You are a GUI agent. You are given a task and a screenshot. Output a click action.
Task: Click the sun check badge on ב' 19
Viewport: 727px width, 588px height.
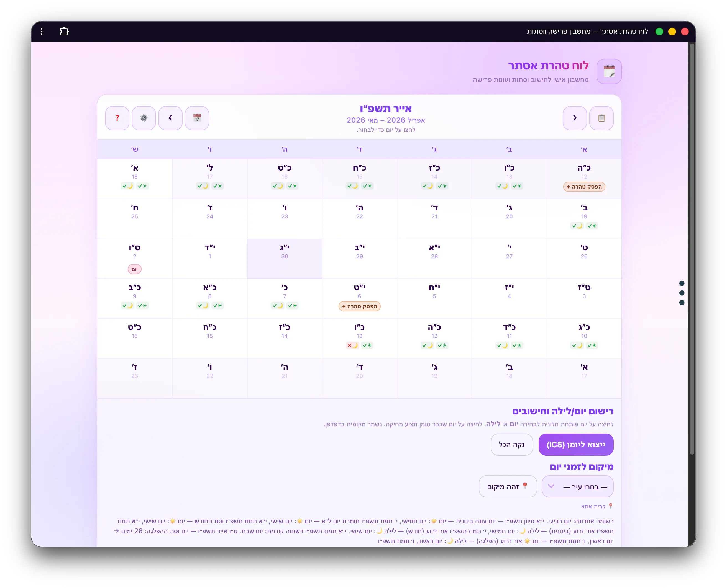592,226
